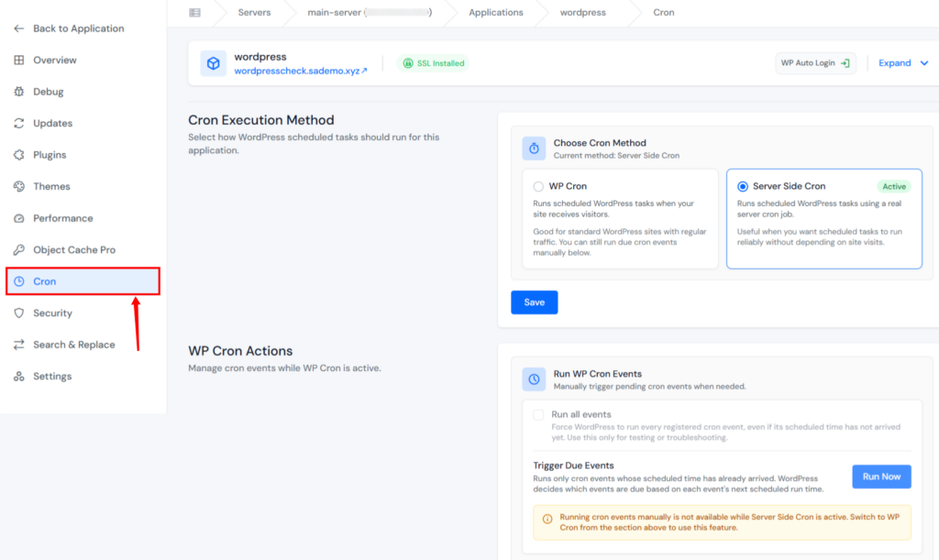This screenshot has height=560, width=939.
Task: Click the green Active badge
Action: (894, 187)
